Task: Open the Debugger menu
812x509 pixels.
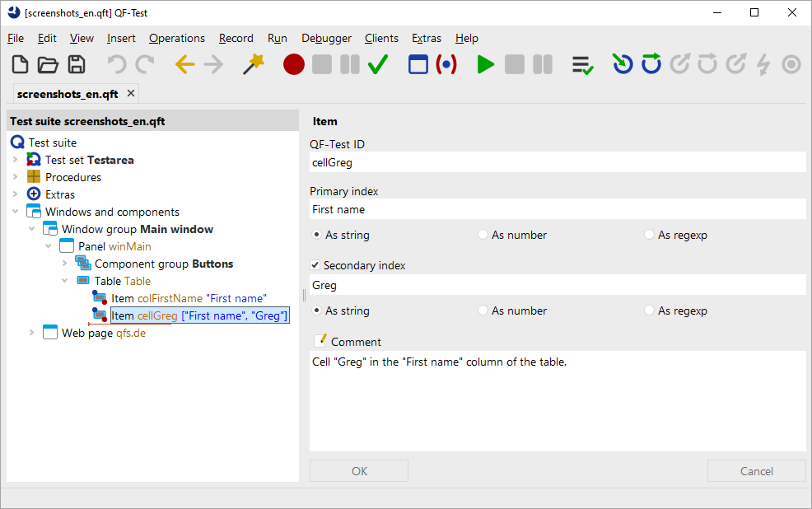Action: (x=326, y=39)
